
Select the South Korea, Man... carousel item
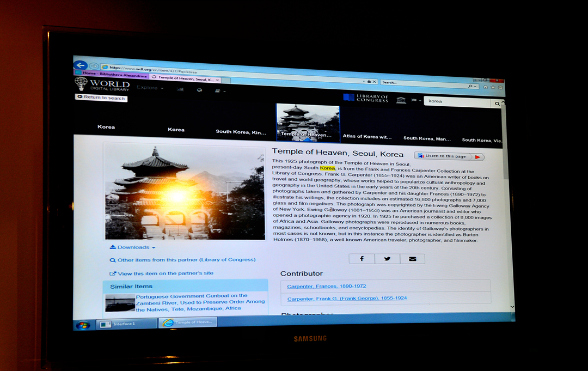[x=427, y=138]
